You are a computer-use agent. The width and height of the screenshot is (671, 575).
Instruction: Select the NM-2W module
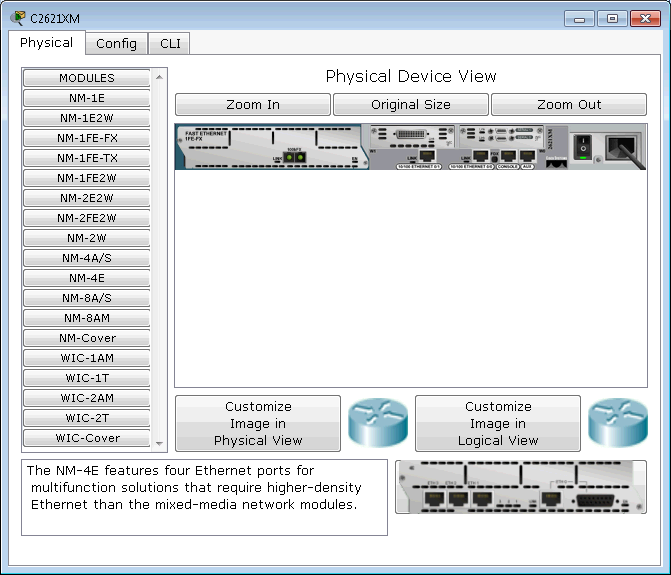click(87, 238)
